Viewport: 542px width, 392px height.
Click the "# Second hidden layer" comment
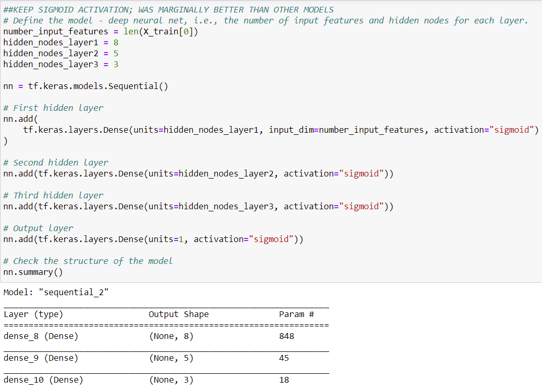[x=56, y=162]
